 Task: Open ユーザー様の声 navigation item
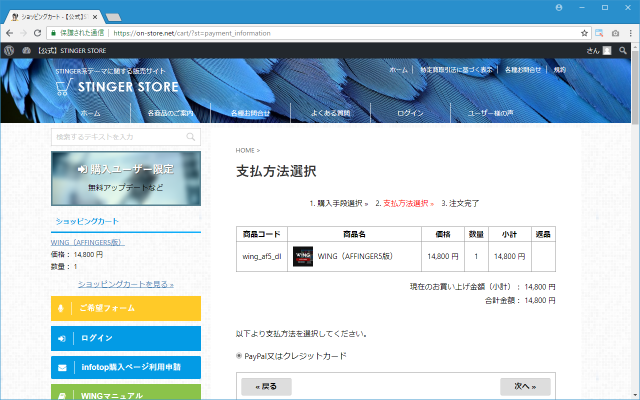click(x=490, y=113)
